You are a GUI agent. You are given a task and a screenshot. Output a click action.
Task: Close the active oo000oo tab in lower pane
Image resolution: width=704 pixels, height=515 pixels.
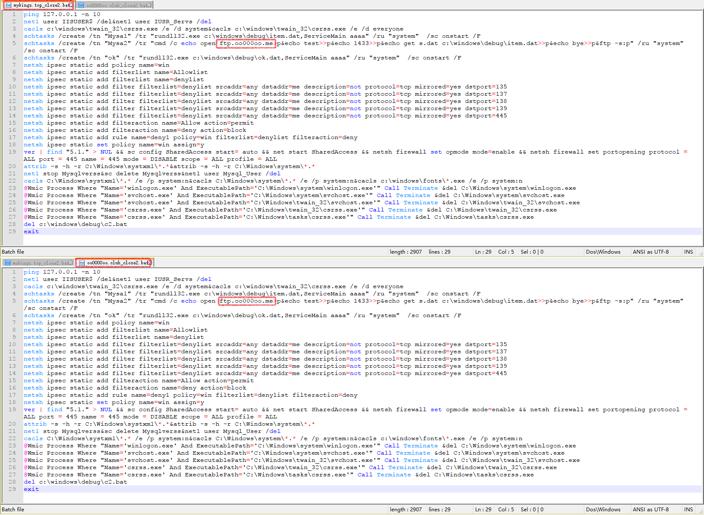pyautogui.click(x=150, y=262)
